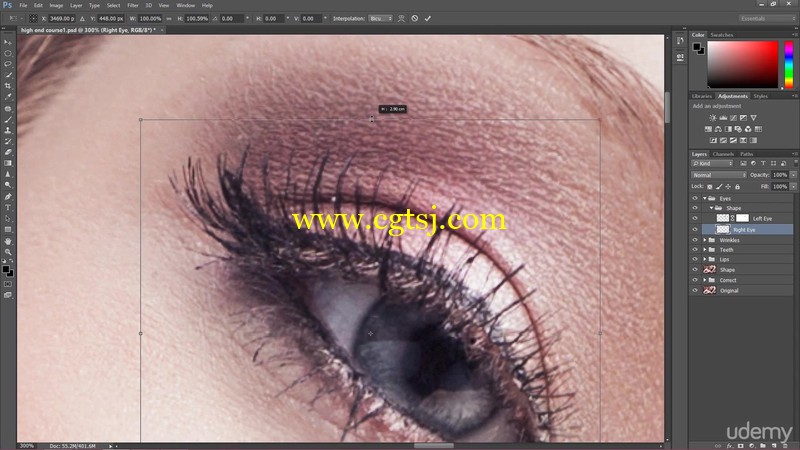Open the Kind filter dropdown
The height and width of the screenshot is (450, 800).
coord(712,163)
